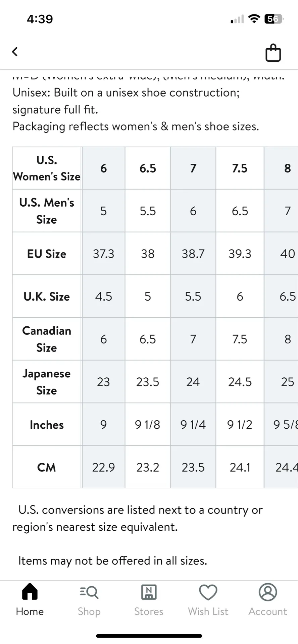The image size is (298, 644).
Task: Tap the battery status icon
Action: (x=274, y=19)
